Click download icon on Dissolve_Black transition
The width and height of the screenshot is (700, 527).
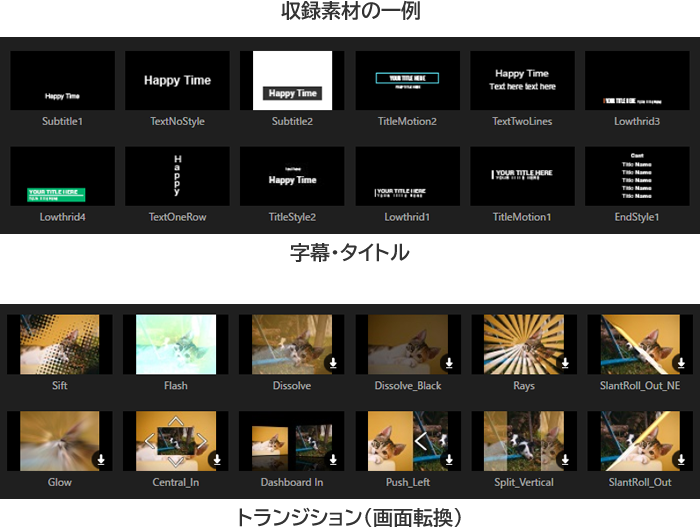449,364
